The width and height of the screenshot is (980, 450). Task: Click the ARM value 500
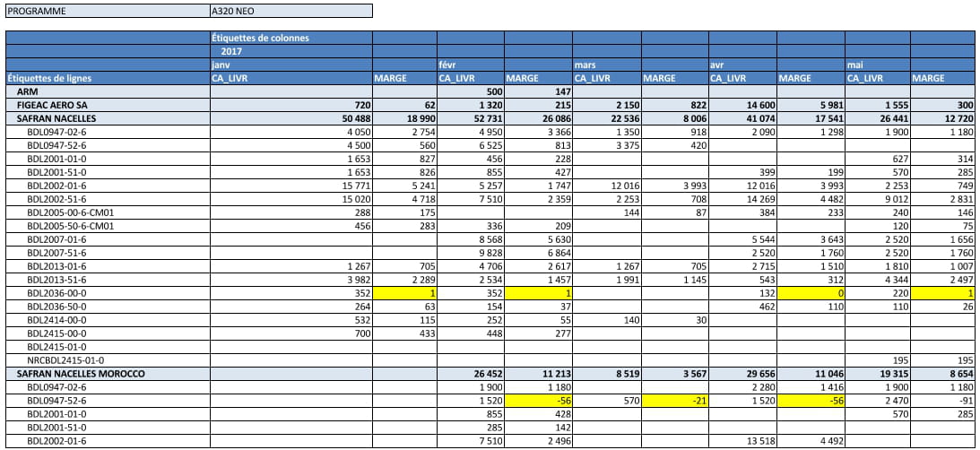(x=470, y=91)
